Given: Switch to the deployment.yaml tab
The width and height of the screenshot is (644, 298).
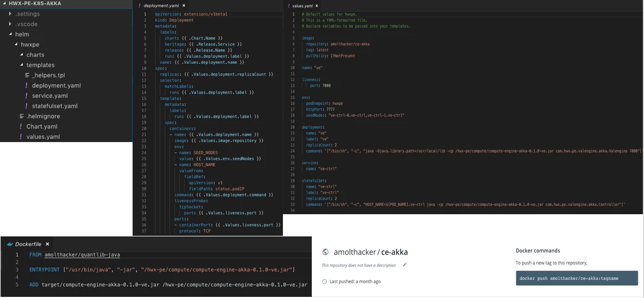Looking at the screenshot, I should click(162, 6).
